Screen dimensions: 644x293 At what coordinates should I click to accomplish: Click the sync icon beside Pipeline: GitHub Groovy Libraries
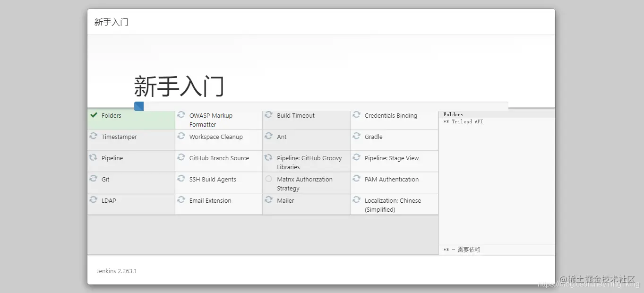click(x=269, y=157)
